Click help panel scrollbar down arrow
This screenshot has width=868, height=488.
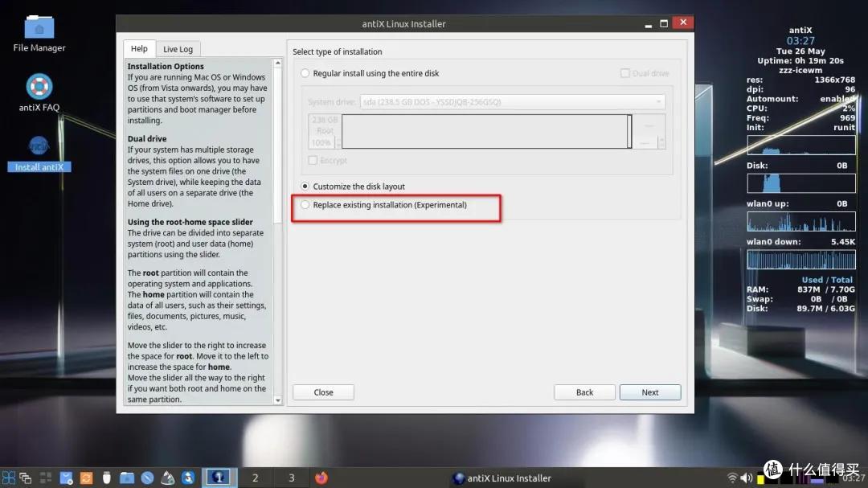pyautogui.click(x=278, y=400)
